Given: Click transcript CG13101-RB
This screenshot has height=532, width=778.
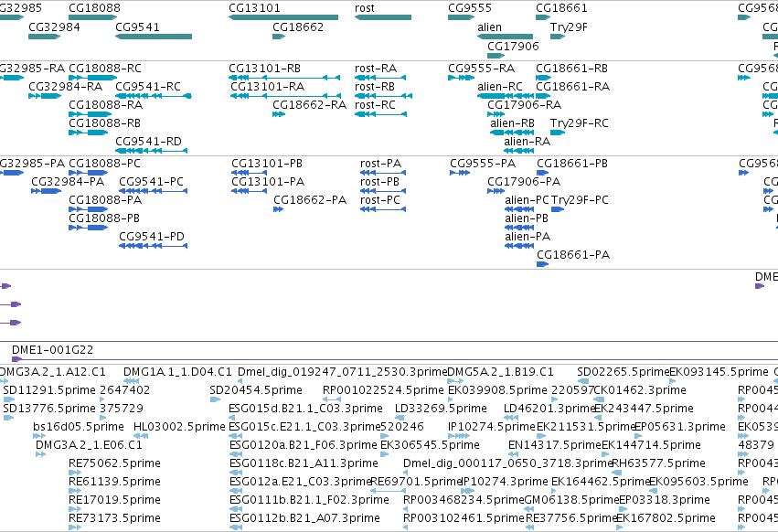Looking at the screenshot, I should (265, 68).
